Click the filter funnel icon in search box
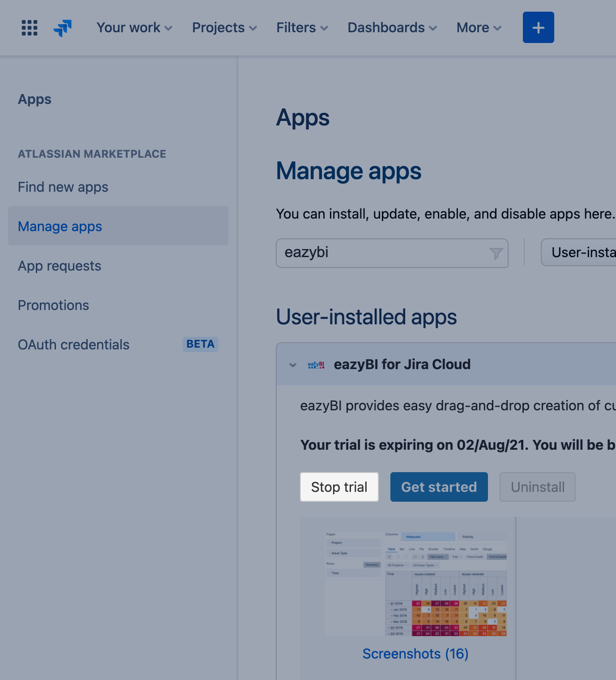Screen dimensions: 616x680 (x=496, y=254)
